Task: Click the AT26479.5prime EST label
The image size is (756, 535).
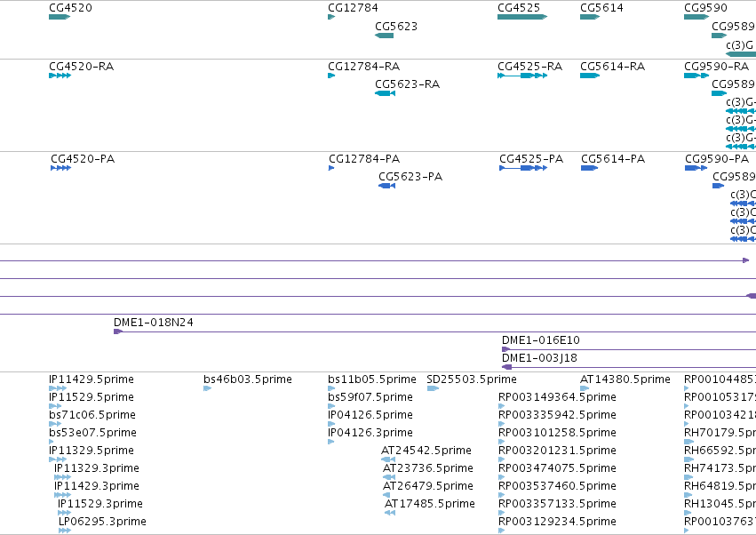Action: tap(428, 486)
